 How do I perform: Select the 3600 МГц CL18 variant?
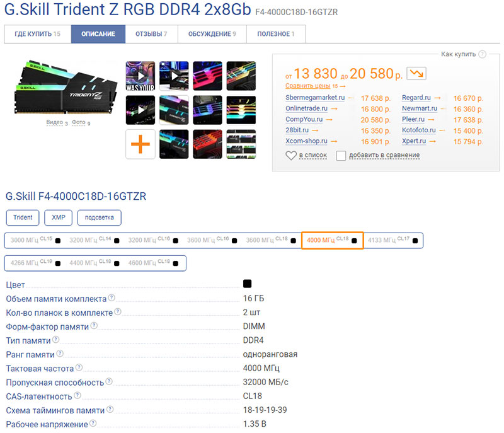point(270,240)
